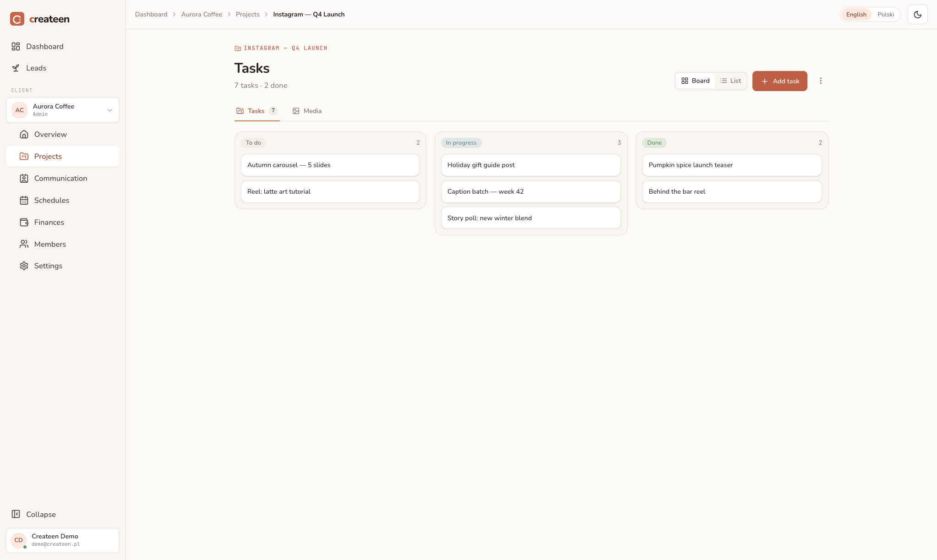Toggle dark mode moon icon
Image resolution: width=937 pixels, height=560 pixels.
918,14
